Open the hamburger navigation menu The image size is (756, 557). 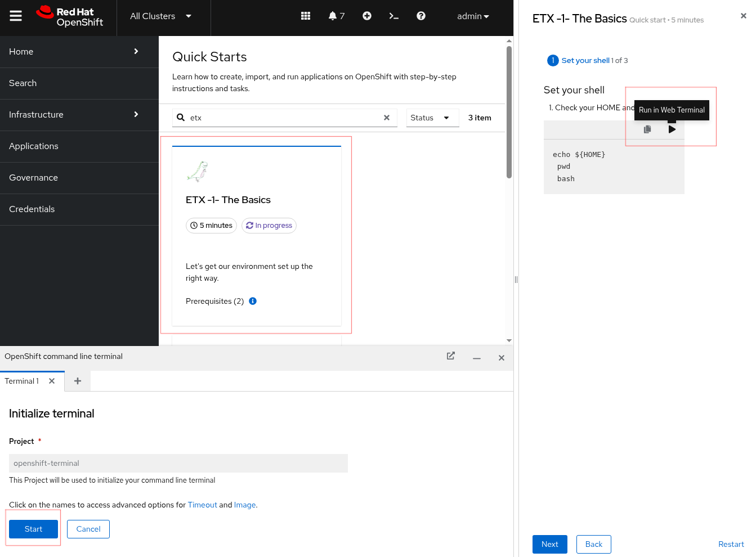coord(16,16)
